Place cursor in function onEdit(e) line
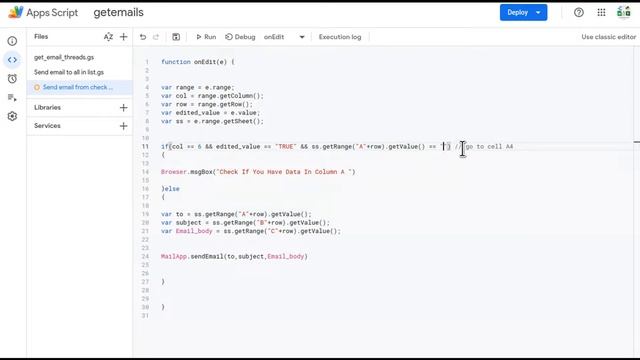The height and width of the screenshot is (360, 640). [198, 62]
